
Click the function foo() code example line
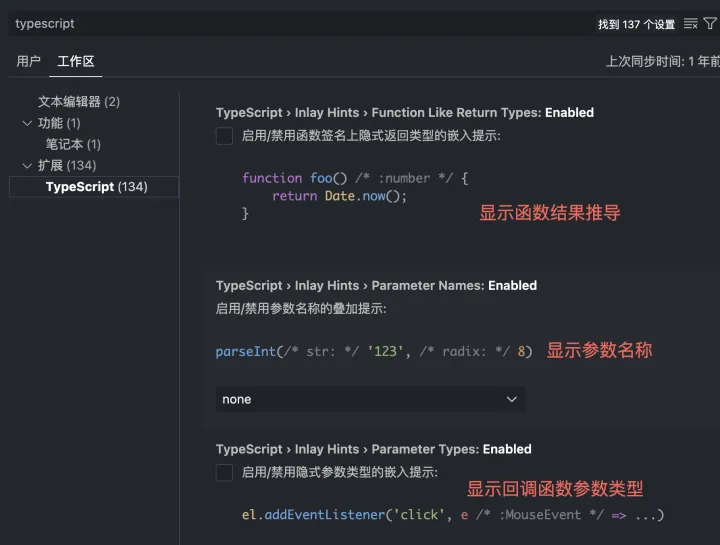click(x=355, y=178)
